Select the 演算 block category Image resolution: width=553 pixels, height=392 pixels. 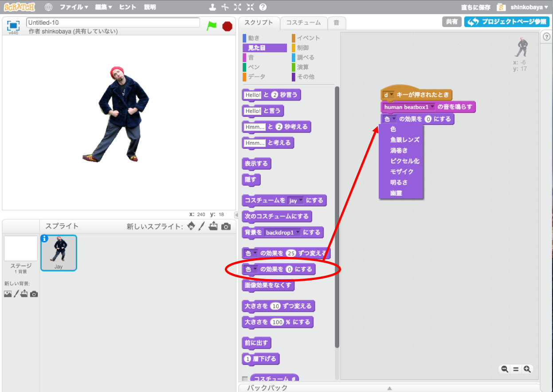303,67
